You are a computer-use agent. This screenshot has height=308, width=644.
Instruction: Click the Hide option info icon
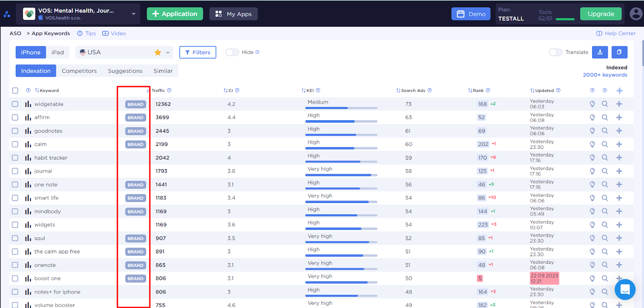coord(257,52)
